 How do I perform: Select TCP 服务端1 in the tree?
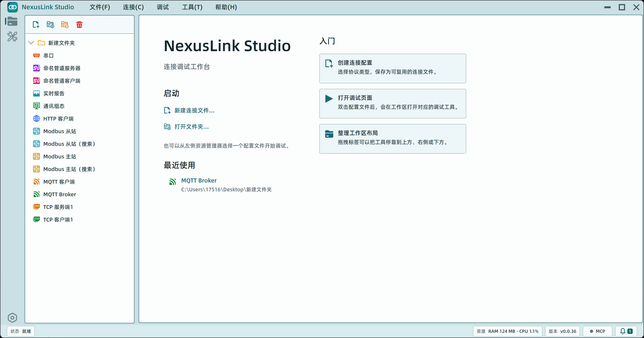(80, 207)
